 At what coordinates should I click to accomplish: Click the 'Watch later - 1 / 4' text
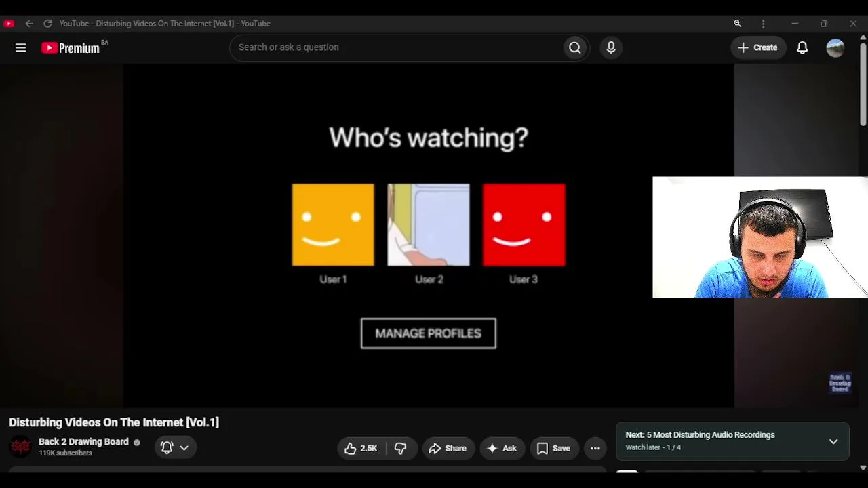pyautogui.click(x=653, y=447)
